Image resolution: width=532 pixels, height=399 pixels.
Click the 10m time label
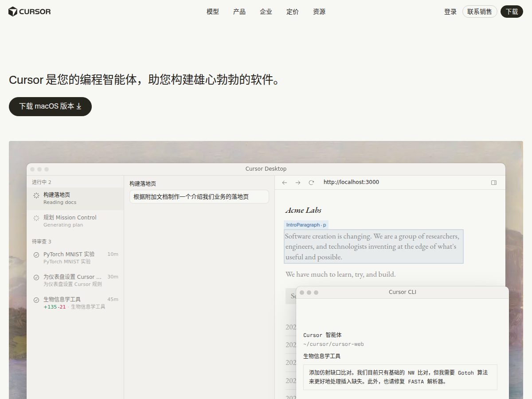pyautogui.click(x=113, y=254)
